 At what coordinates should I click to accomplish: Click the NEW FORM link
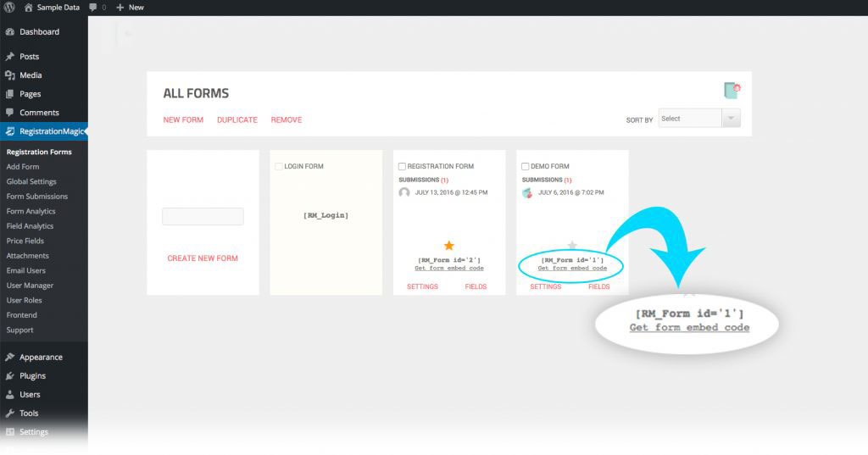tap(183, 120)
